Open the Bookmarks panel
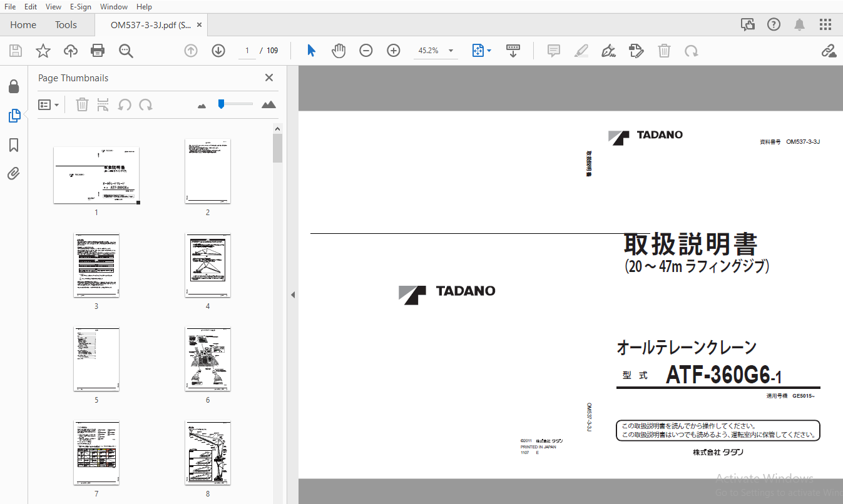Image resolution: width=843 pixels, height=504 pixels. (14, 145)
